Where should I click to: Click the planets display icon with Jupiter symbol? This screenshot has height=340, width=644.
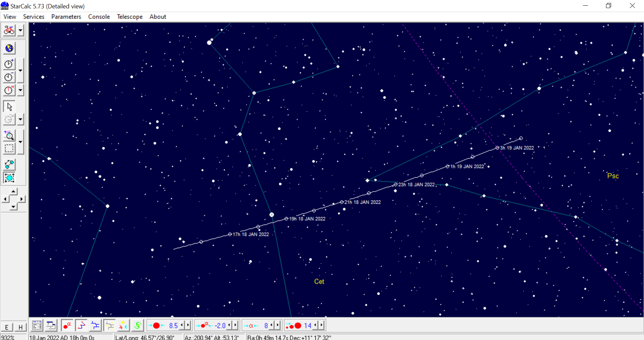click(x=123, y=325)
